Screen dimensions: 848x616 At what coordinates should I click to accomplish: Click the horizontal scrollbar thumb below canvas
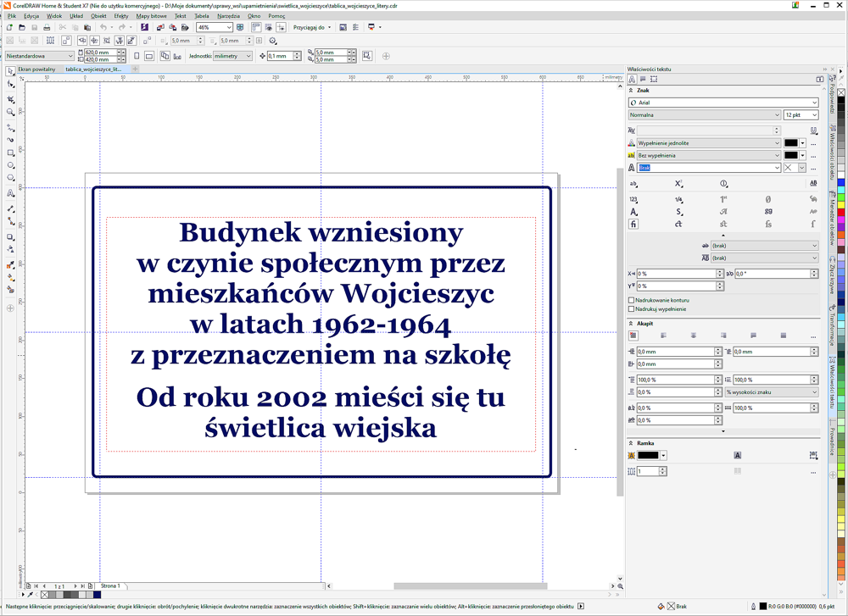pos(471,585)
